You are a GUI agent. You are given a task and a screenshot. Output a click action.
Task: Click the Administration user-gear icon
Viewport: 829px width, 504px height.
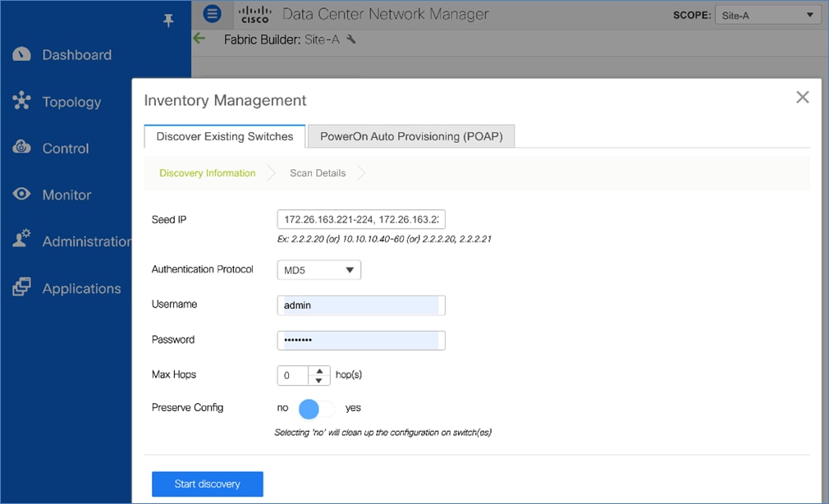pyautogui.click(x=21, y=239)
